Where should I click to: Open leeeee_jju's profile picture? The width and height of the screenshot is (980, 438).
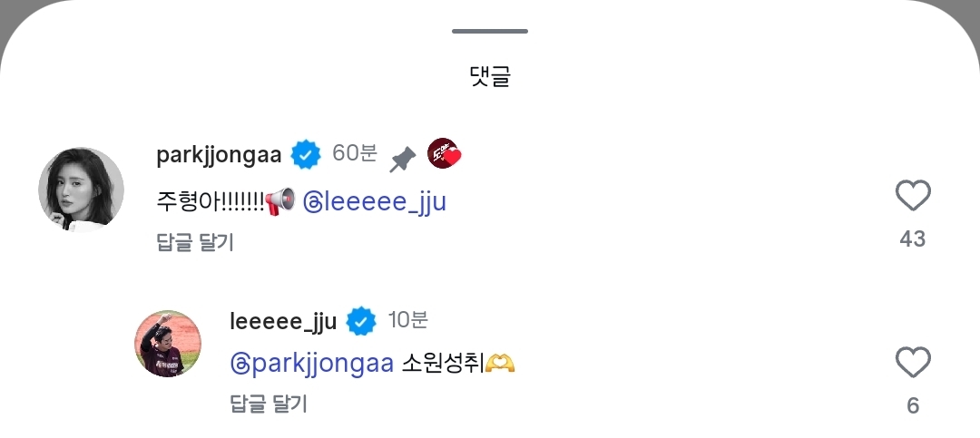point(168,343)
